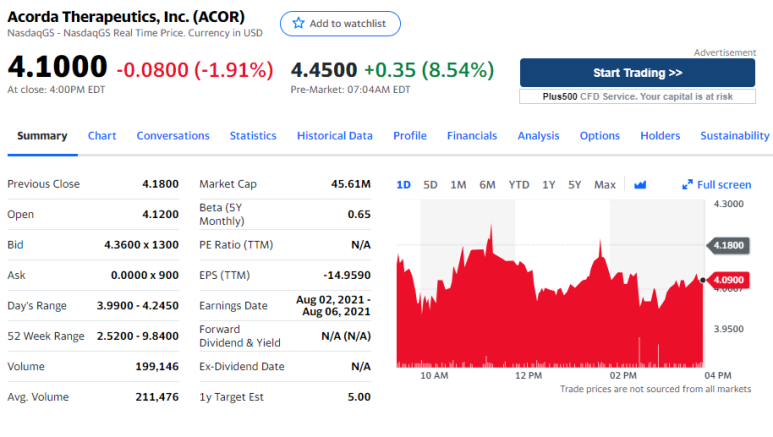This screenshot has width=773, height=437.
Task: Click the Previous Close value 4.1800
Action: click(160, 184)
